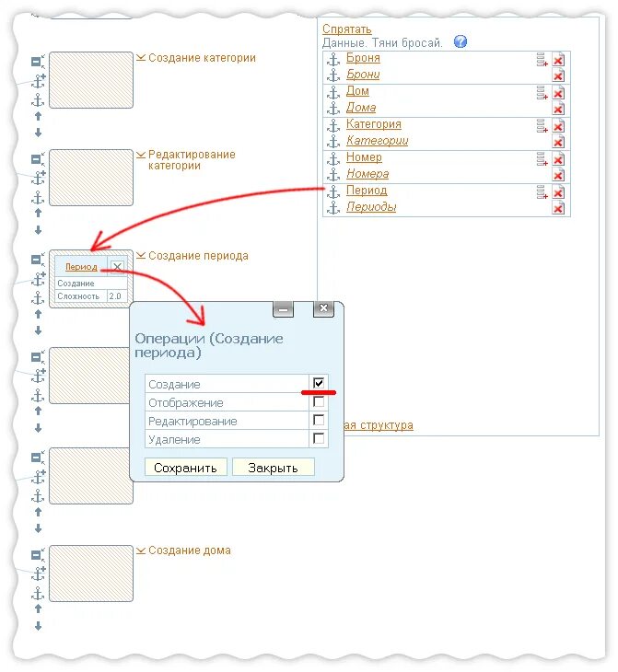Delete the 'Броня' data item with the red X
The width and height of the screenshot is (618, 672).
click(558, 60)
